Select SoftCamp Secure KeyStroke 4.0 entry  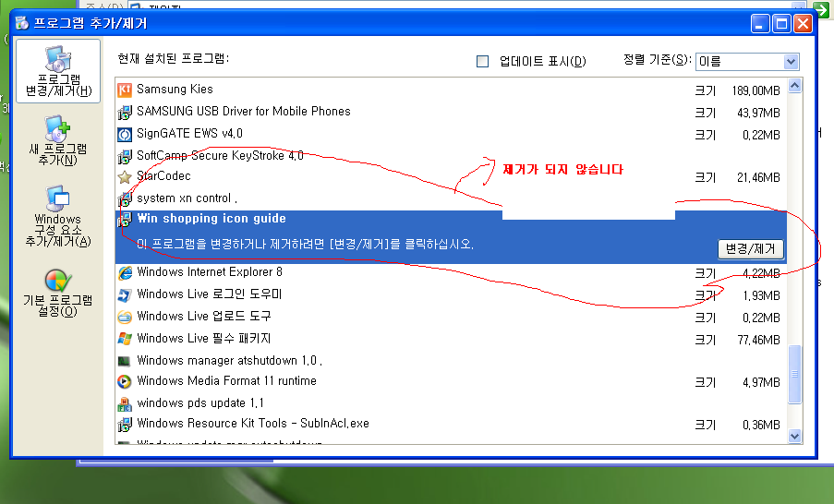coord(451,156)
